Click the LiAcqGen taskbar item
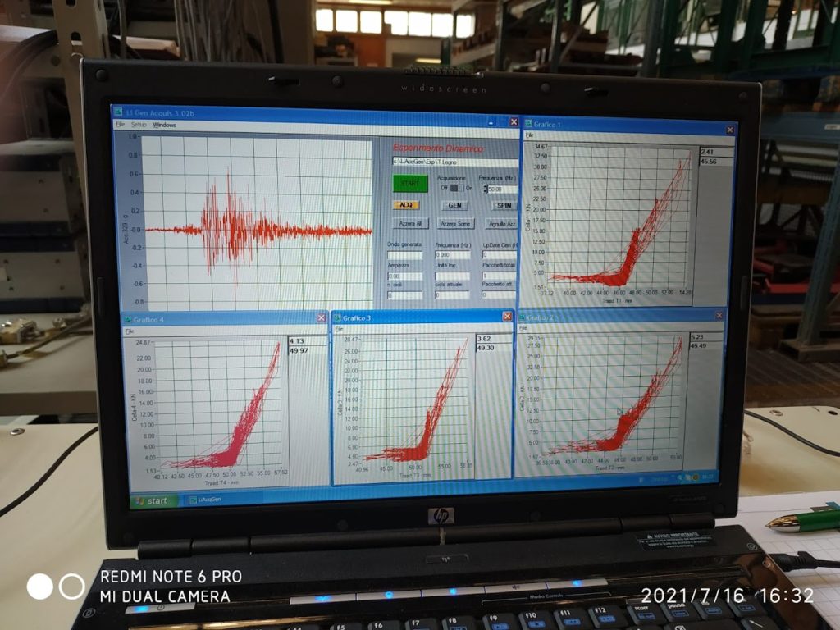Screen dimensions: 840x630 [x=202, y=500]
